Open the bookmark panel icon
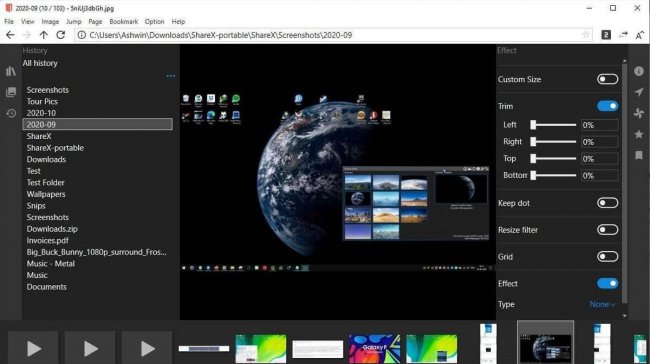Viewport: 650px width, 364px height. pyautogui.click(x=639, y=155)
